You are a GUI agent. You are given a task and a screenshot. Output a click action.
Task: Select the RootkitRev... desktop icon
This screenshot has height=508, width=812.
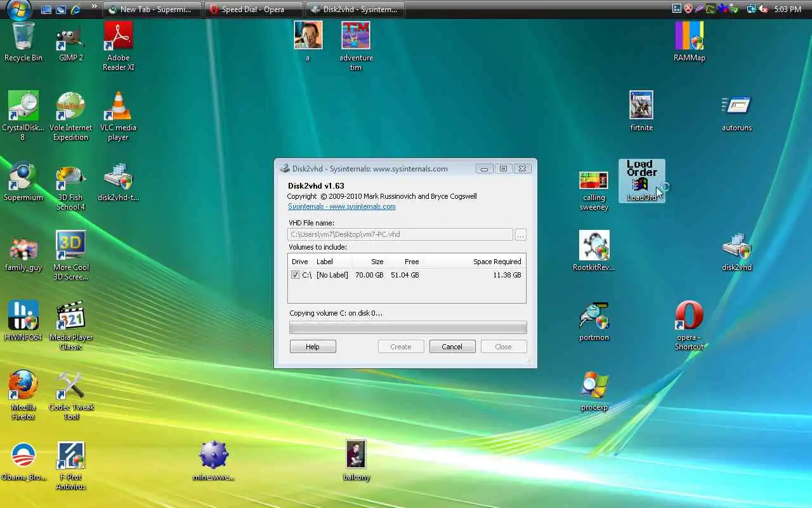pyautogui.click(x=594, y=251)
